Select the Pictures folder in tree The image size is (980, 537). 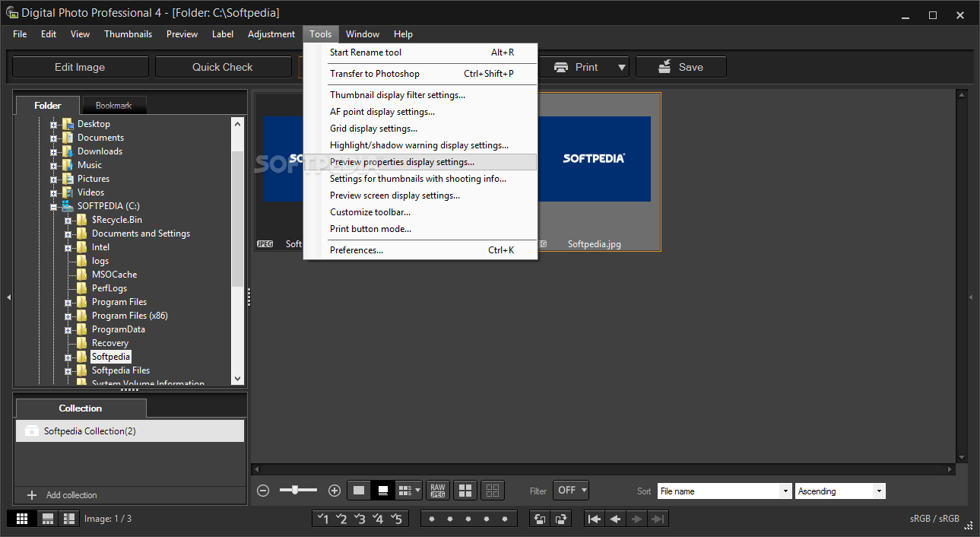point(94,179)
